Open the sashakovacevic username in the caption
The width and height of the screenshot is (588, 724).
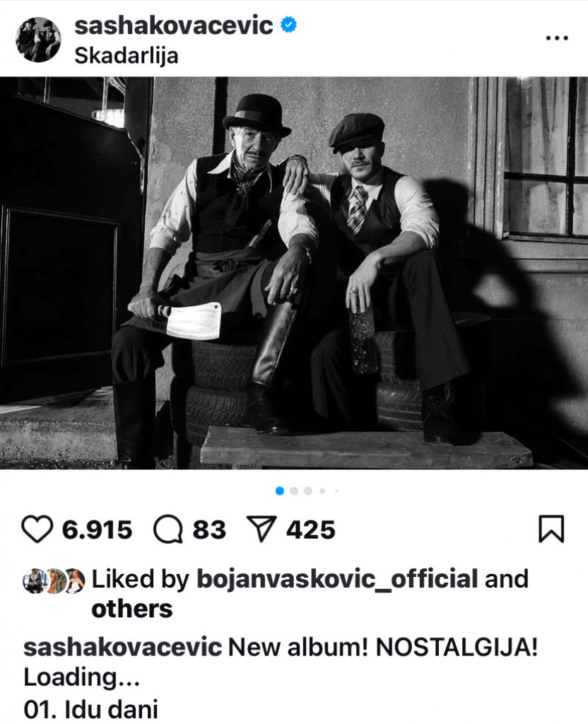click(x=123, y=648)
